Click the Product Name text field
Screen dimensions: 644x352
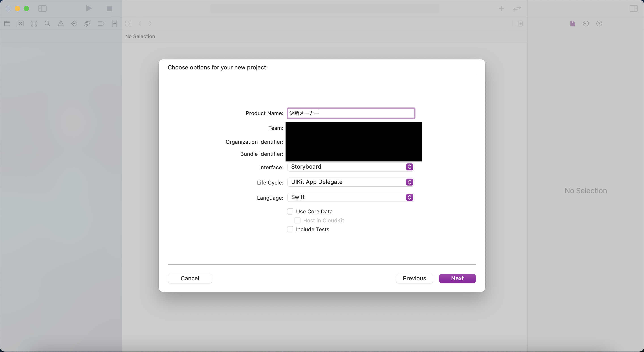coord(350,113)
